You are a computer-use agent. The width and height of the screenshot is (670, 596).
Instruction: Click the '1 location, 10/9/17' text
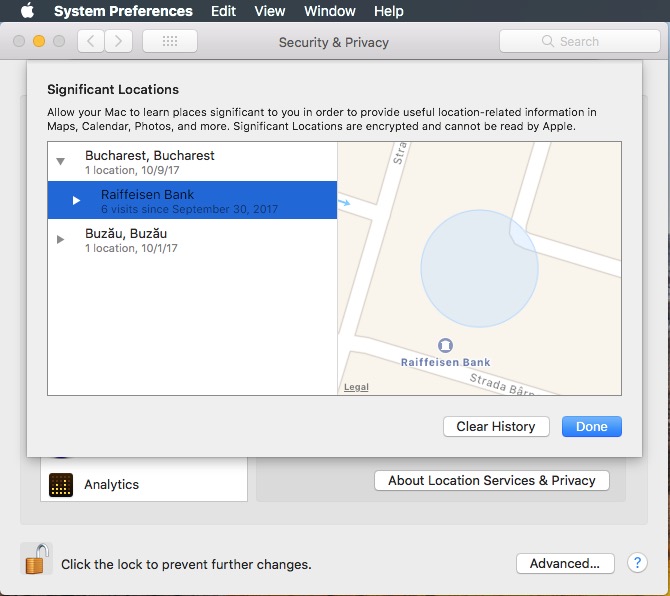[132, 170]
